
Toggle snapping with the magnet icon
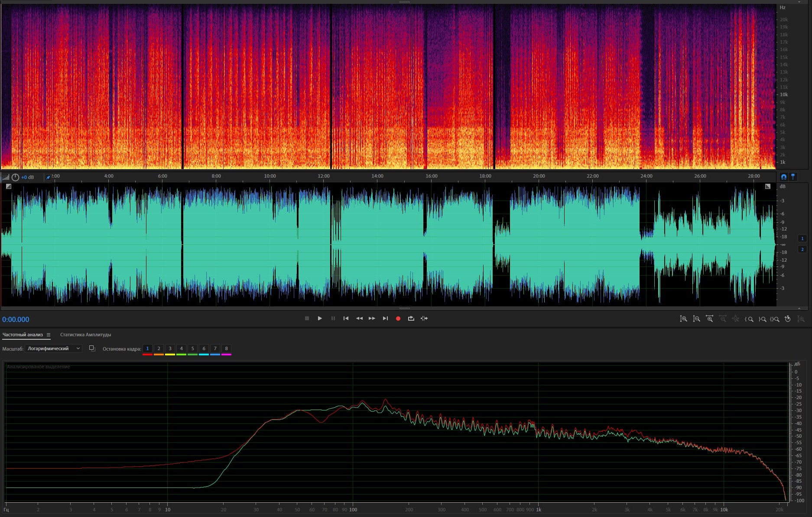783,176
